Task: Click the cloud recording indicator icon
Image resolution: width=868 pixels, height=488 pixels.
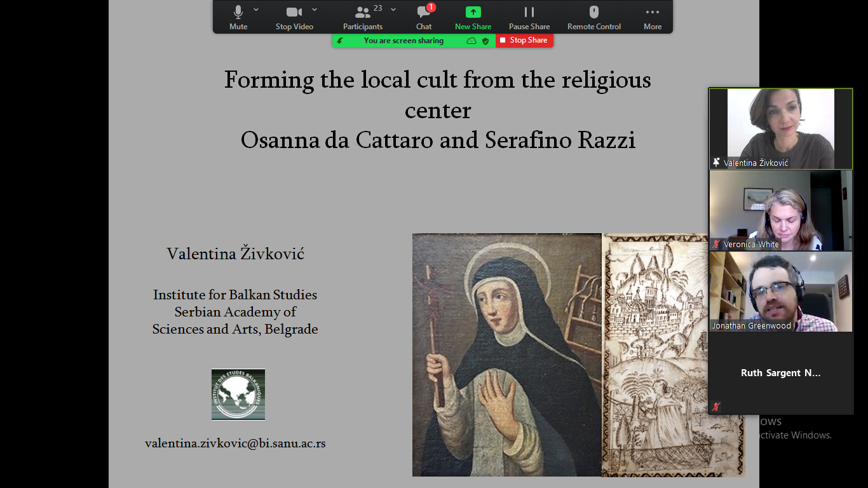Action: pos(471,41)
